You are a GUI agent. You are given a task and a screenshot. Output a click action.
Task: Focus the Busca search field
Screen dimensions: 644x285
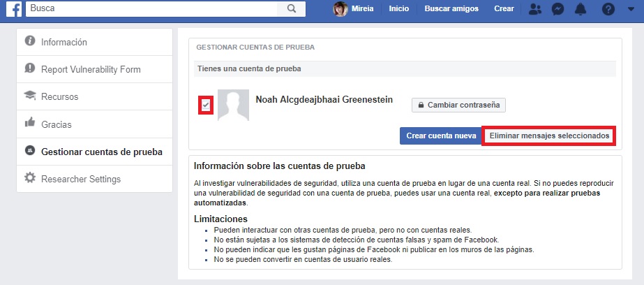coord(152,8)
